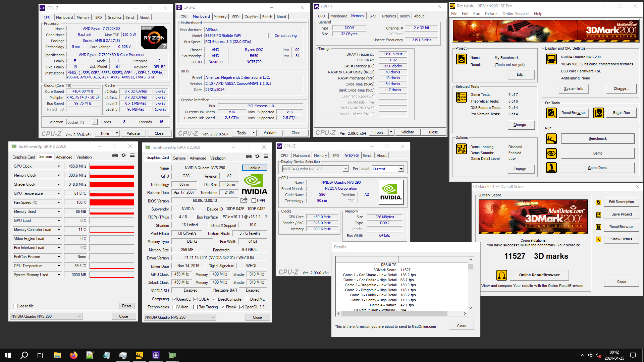Click the camera icon in GPU-Z Graphics Card window
This screenshot has width=644, height=362.
point(249,156)
